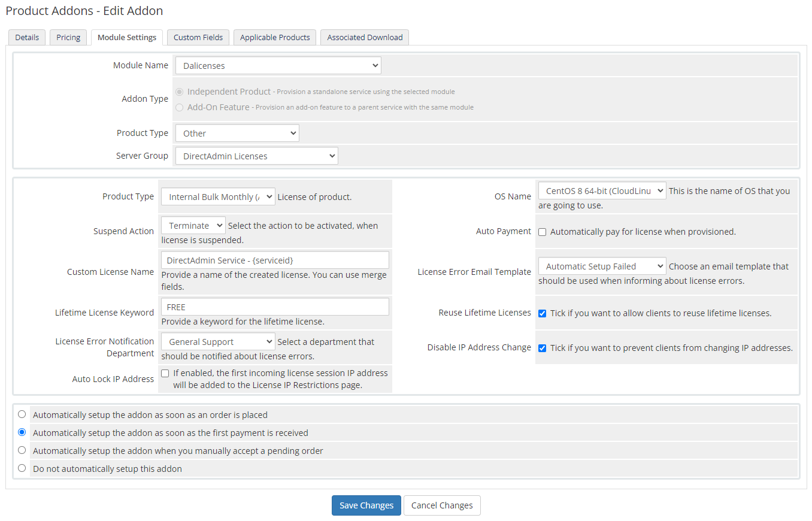This screenshot has width=812, height=521.
Task: Switch to the Pricing tab
Action: 68,37
